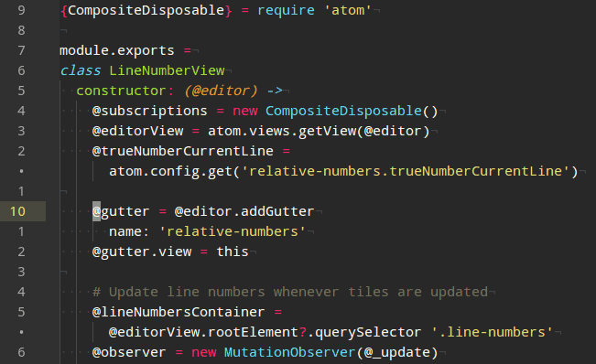The image size is (596, 364).
Task: Click '@gutter' on the cursor line
Action: (x=121, y=211)
